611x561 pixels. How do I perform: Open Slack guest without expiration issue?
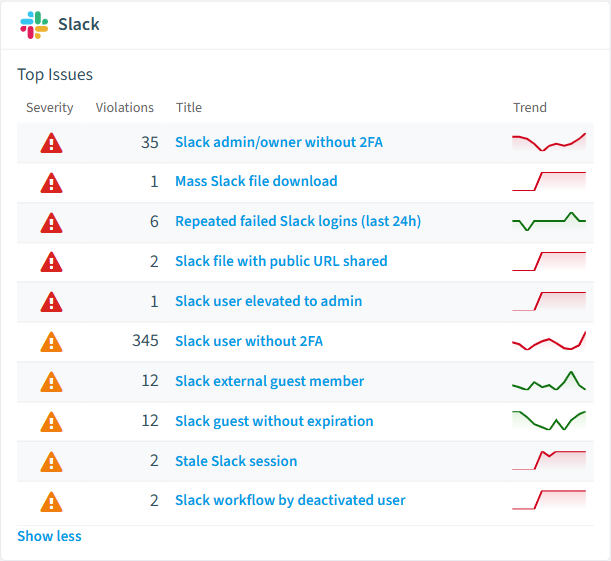[x=274, y=421]
